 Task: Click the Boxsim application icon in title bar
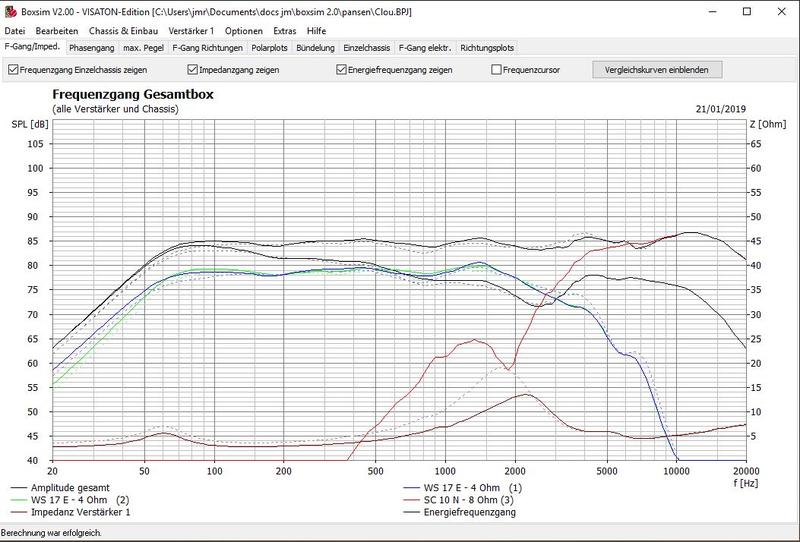(11, 12)
